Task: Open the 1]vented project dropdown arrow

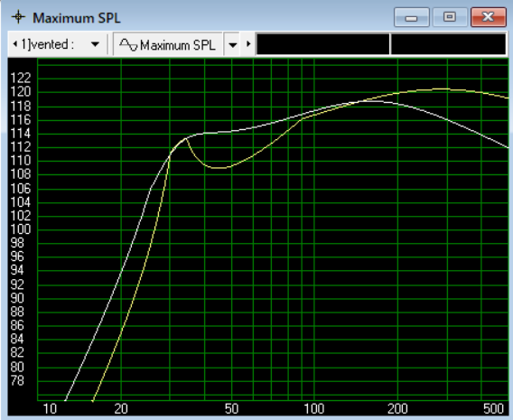Action: pos(95,44)
